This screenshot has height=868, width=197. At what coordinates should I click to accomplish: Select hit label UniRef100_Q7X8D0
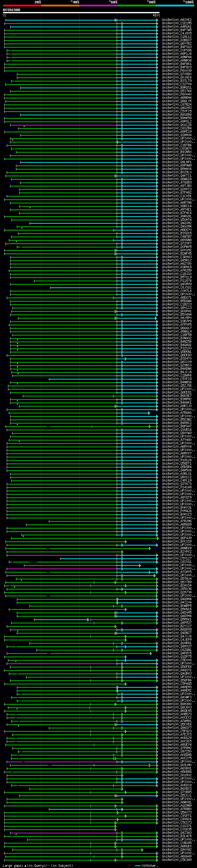(176, 74)
